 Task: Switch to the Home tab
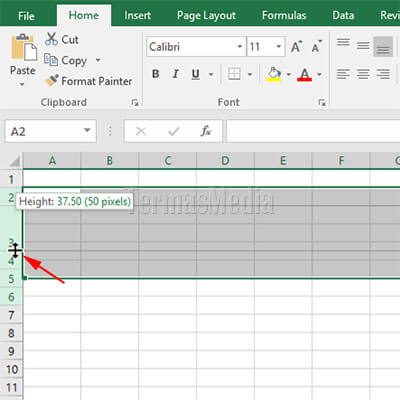[x=84, y=15]
